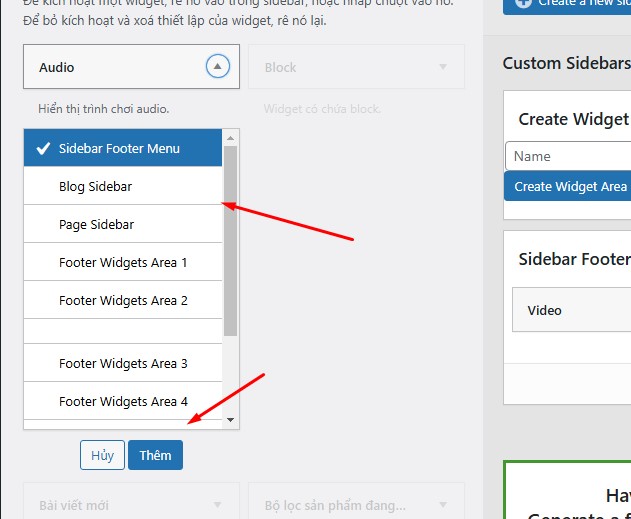Click the scroll up arrow in sidebar list
This screenshot has height=519, width=631.
(x=231, y=137)
